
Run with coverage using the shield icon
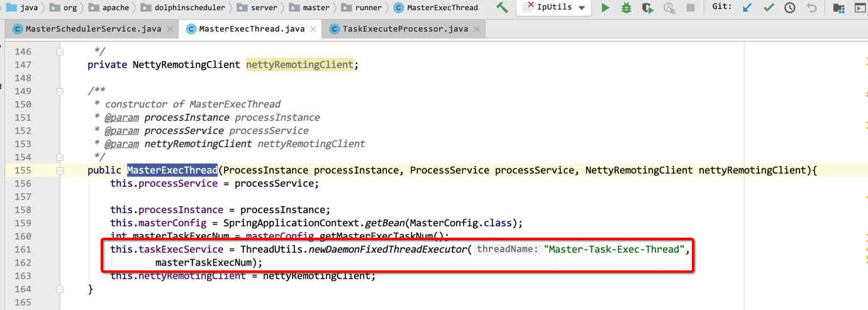tap(647, 8)
